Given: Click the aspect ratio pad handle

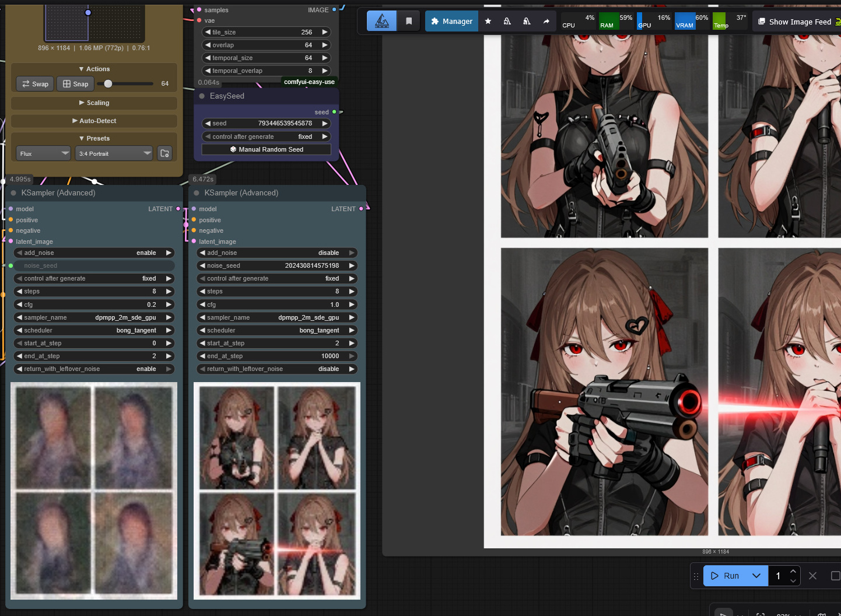Looking at the screenshot, I should 88,12.
